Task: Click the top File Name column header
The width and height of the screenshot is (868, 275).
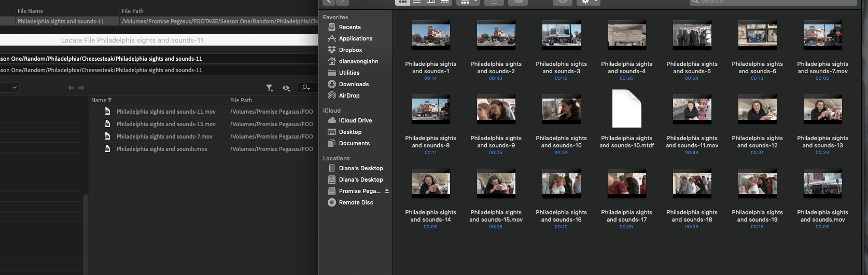Action: point(31,11)
